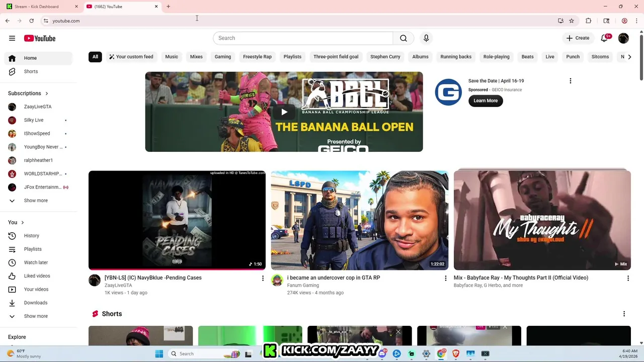Click Learn More on GEICO ad
This screenshot has height=362, width=644.
point(486,101)
